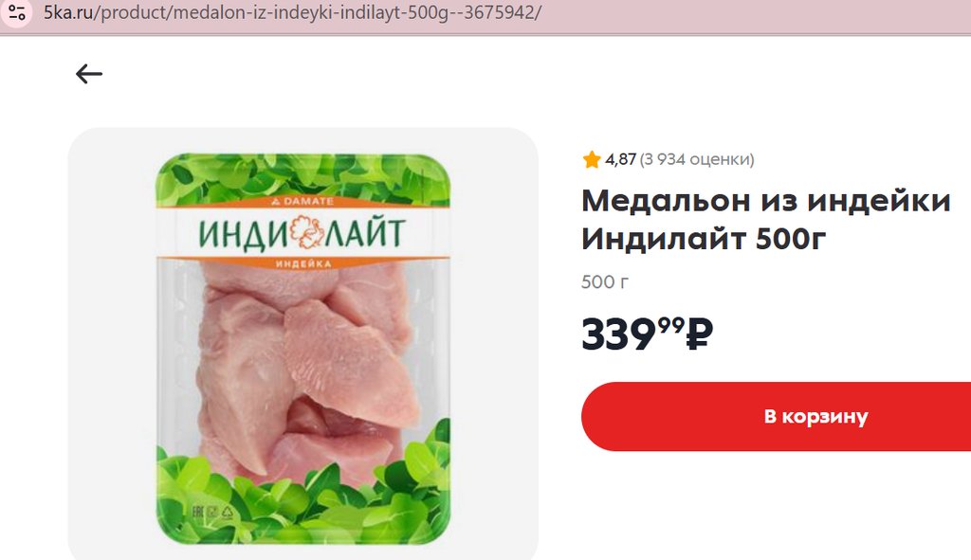Click the 500 г weight label
The width and height of the screenshot is (971, 560).
point(604,282)
